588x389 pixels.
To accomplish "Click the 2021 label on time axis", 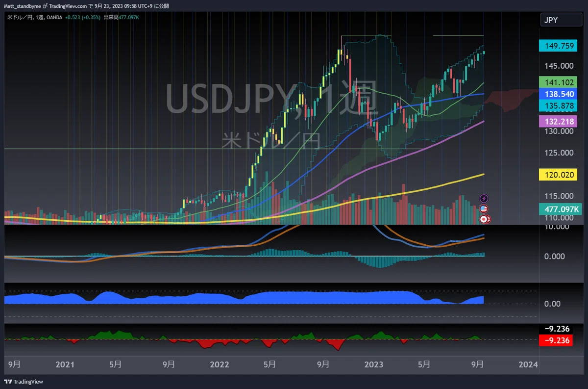I will pyautogui.click(x=65, y=364).
